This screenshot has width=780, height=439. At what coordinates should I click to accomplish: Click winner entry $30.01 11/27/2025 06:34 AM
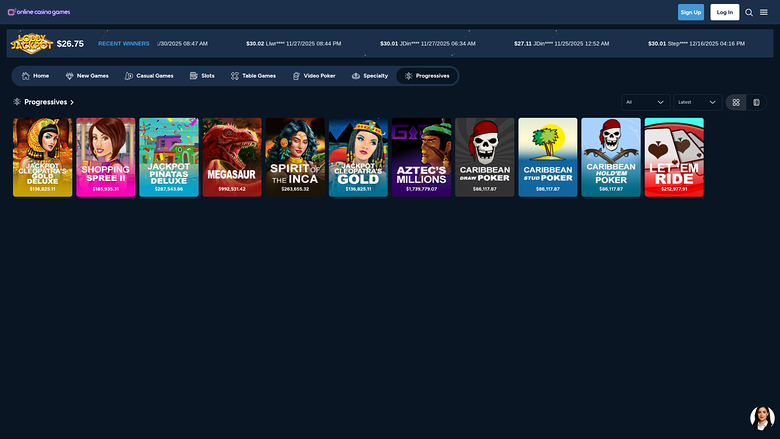pos(428,44)
